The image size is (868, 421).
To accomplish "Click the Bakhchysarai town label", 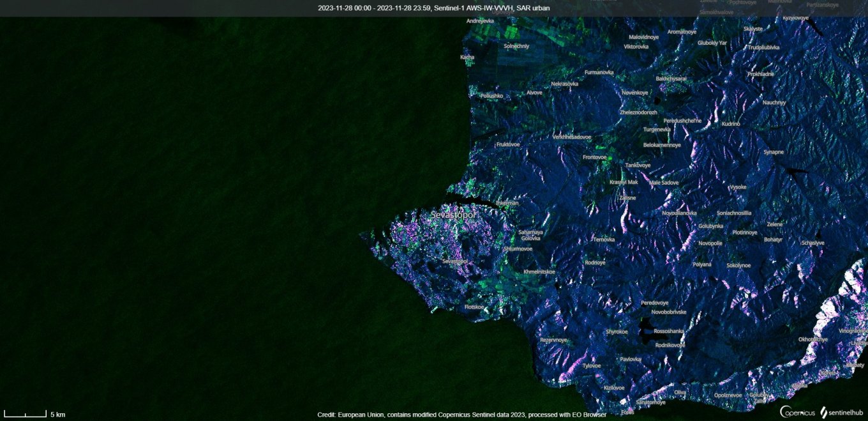I will click(x=671, y=79).
